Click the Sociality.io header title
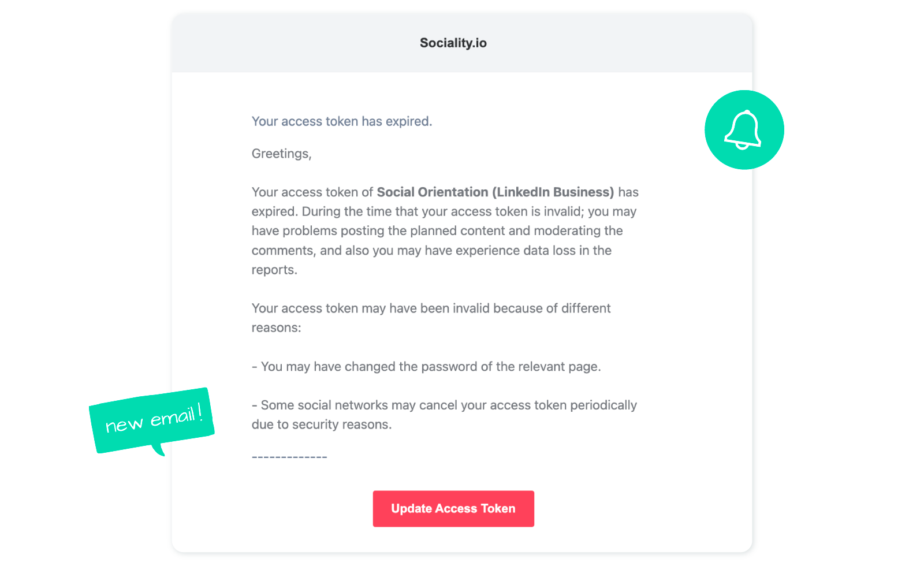924x566 pixels. (x=453, y=43)
